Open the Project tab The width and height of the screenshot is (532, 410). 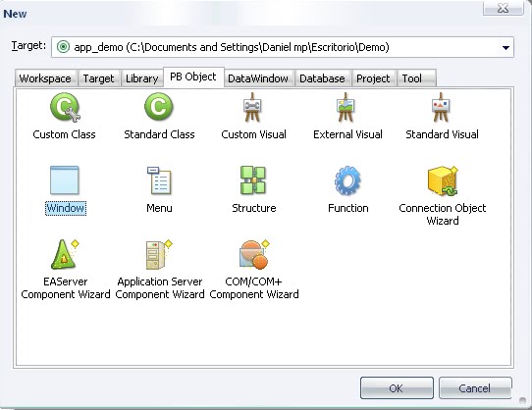(373, 78)
